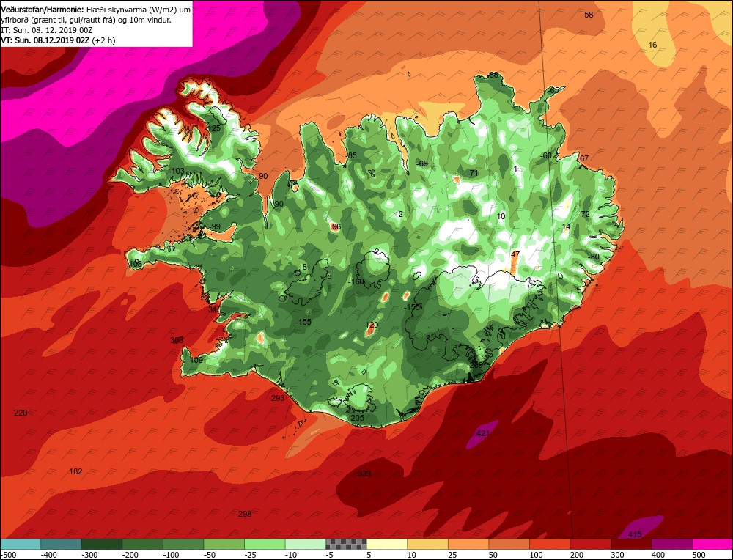Image resolution: width=733 pixels, height=560 pixels.
Task: Click the magenta legend swatch above 500
Action: 712,544
